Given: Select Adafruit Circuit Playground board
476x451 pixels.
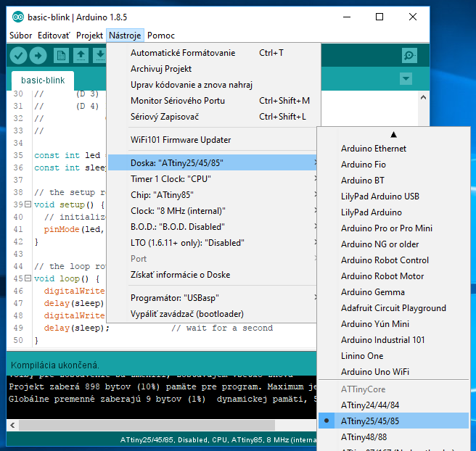Looking at the screenshot, I should pos(393,308).
